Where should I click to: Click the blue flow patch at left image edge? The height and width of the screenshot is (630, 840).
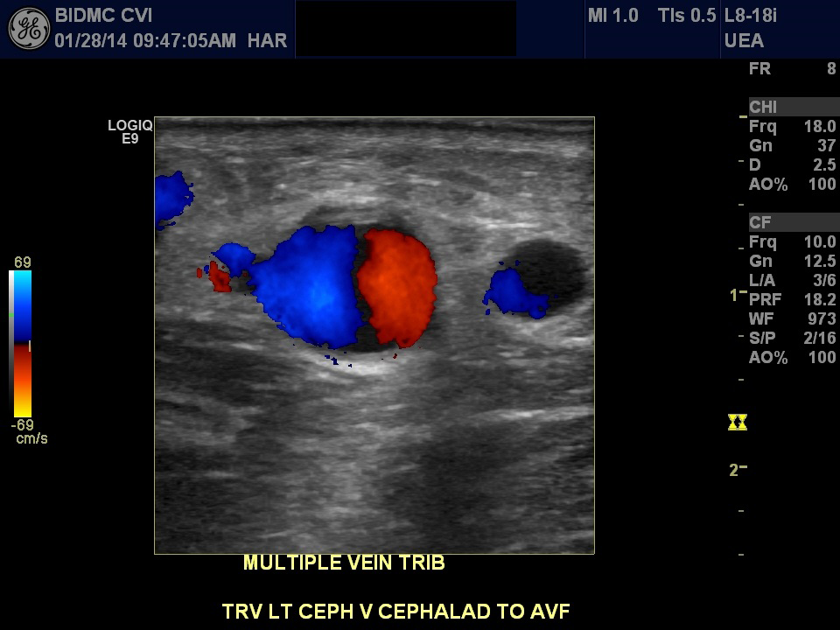[171, 199]
